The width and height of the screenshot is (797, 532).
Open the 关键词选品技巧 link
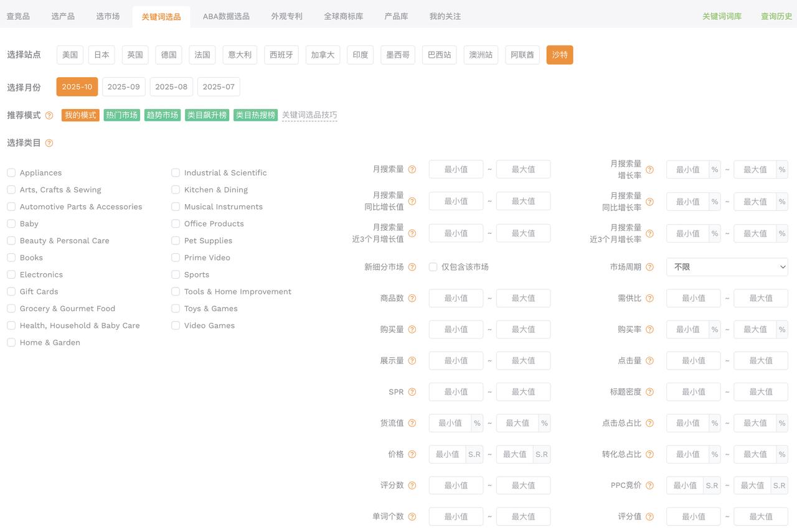point(309,115)
